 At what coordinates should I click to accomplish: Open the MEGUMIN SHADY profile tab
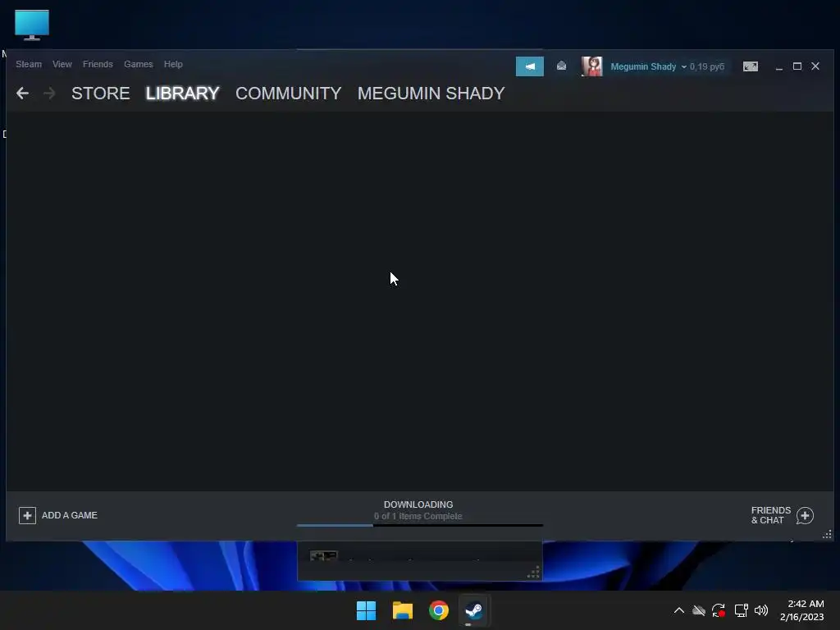click(431, 94)
